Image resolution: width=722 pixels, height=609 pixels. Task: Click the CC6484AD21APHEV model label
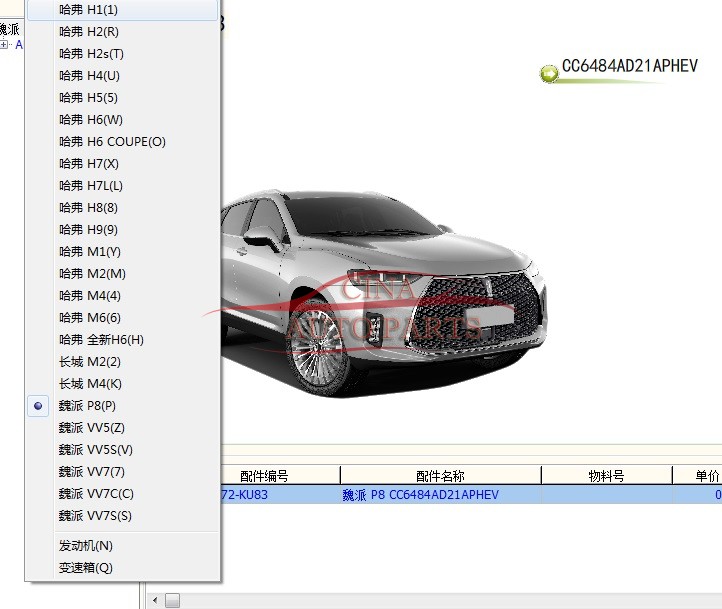[630, 67]
